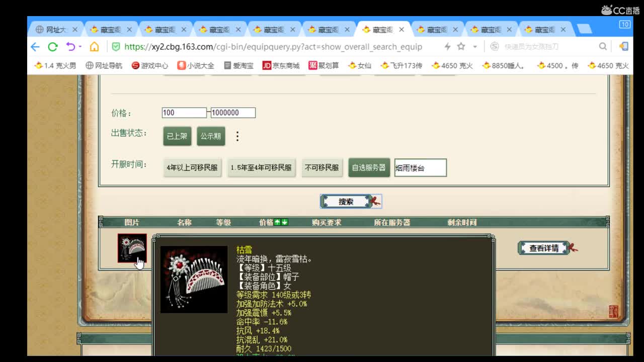Toggle the 公示期 sale status filter

pyautogui.click(x=211, y=136)
